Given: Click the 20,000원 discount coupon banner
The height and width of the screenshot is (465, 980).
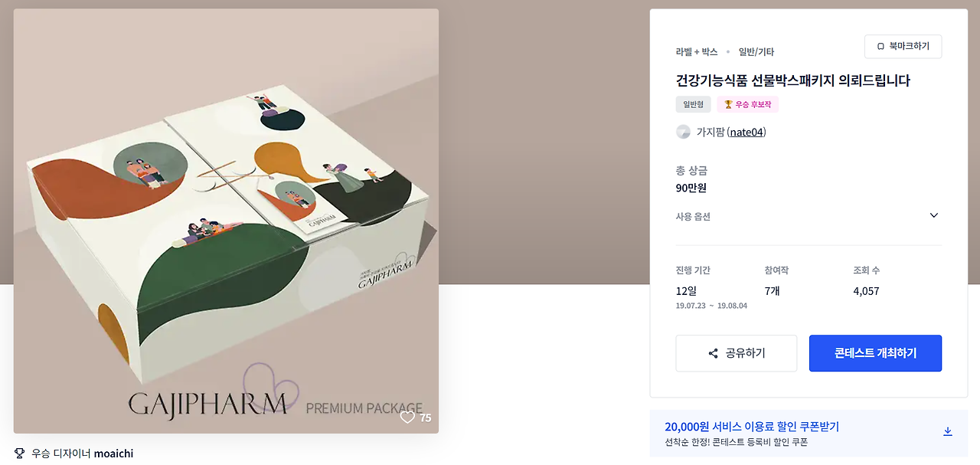Looking at the screenshot, I should click(808, 434).
